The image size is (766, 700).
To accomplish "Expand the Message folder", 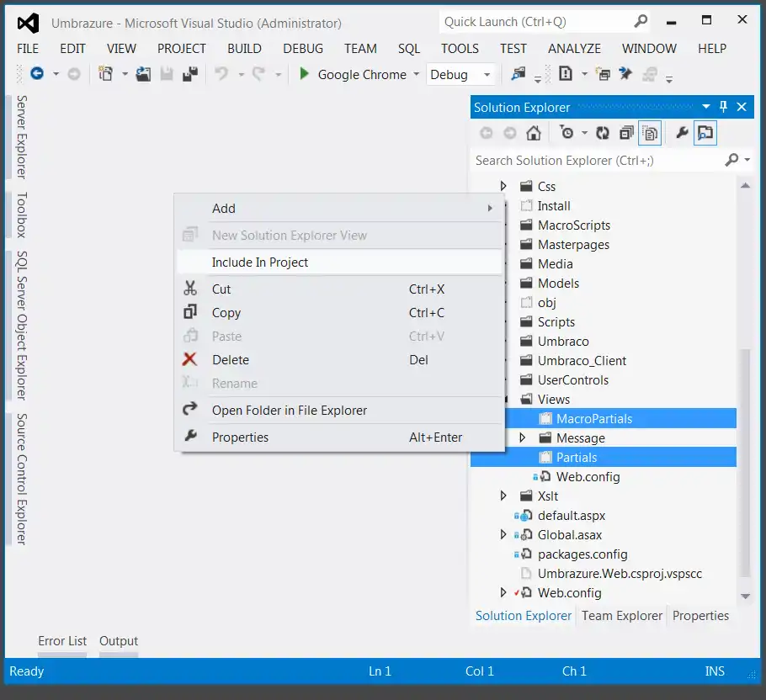I will click(x=522, y=437).
